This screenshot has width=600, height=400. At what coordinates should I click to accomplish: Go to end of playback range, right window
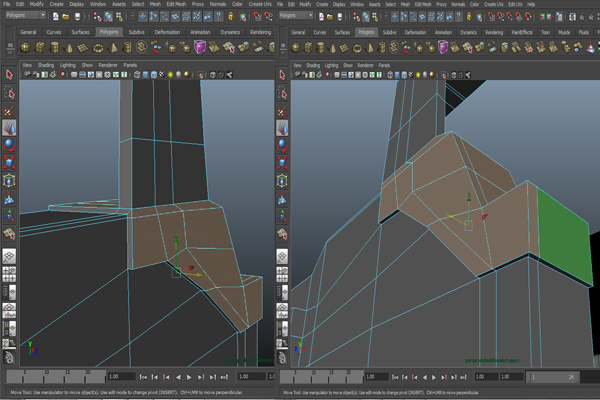pos(463,377)
